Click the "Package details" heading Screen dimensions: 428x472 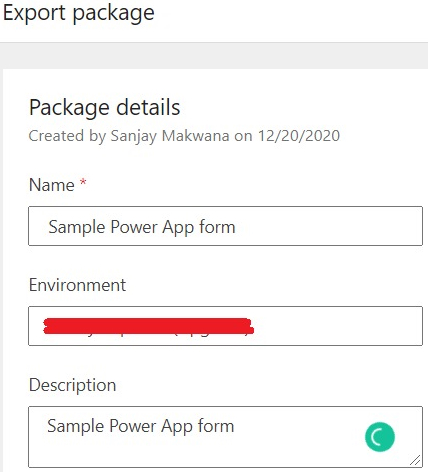point(105,108)
